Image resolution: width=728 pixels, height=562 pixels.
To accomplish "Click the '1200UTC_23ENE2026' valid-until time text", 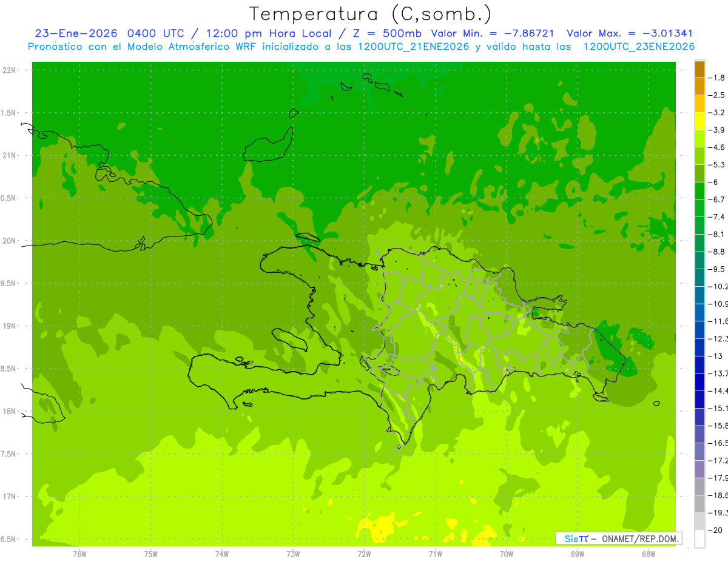I will click(639, 47).
